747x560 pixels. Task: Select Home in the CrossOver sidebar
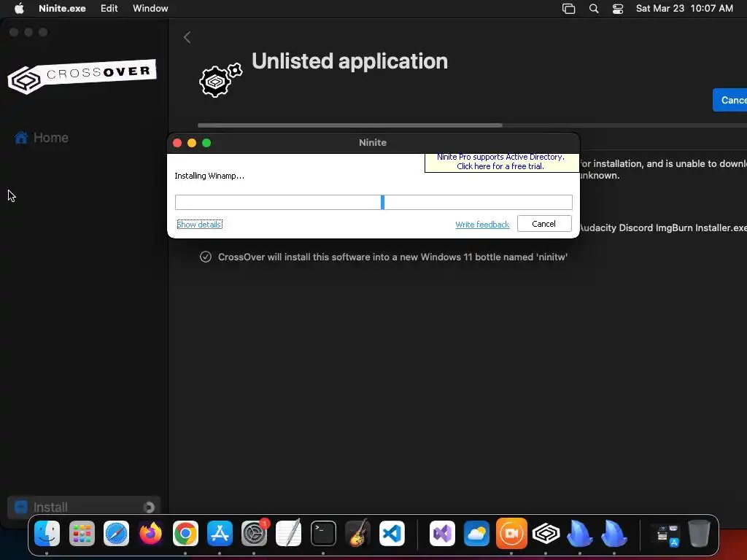click(x=42, y=138)
